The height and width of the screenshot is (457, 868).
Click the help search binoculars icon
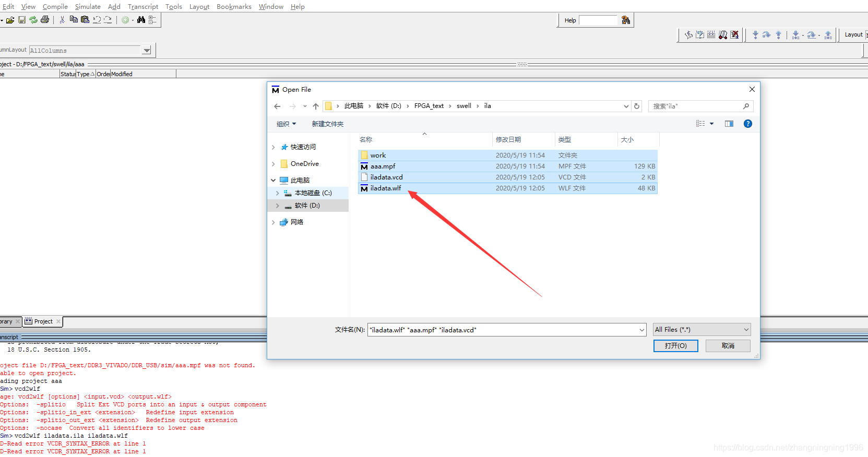tap(626, 20)
